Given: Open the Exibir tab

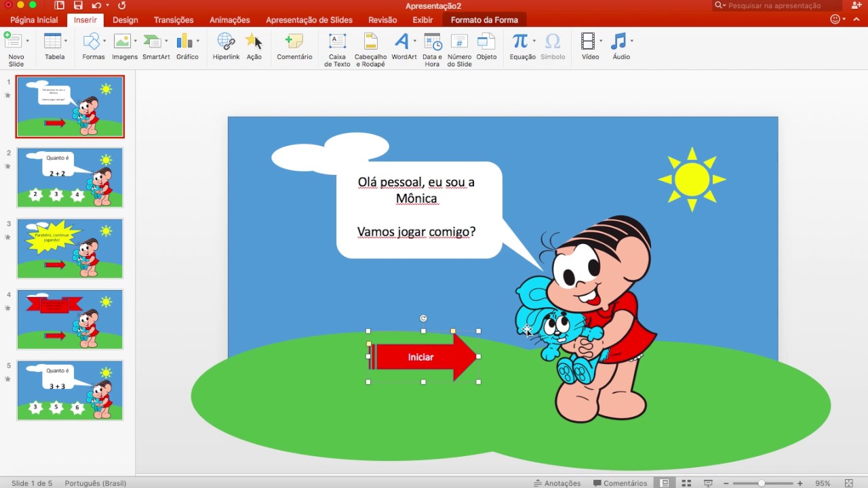Looking at the screenshot, I should tap(422, 20).
